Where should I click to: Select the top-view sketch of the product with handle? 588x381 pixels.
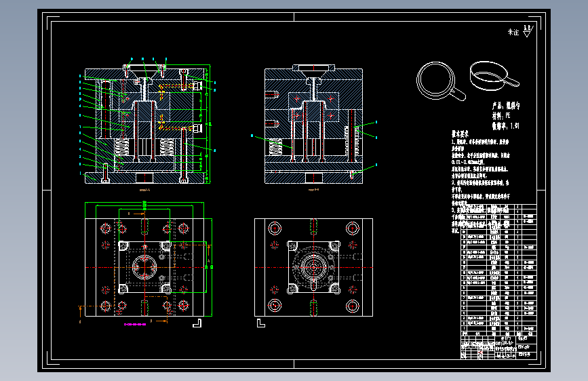coord(441,81)
